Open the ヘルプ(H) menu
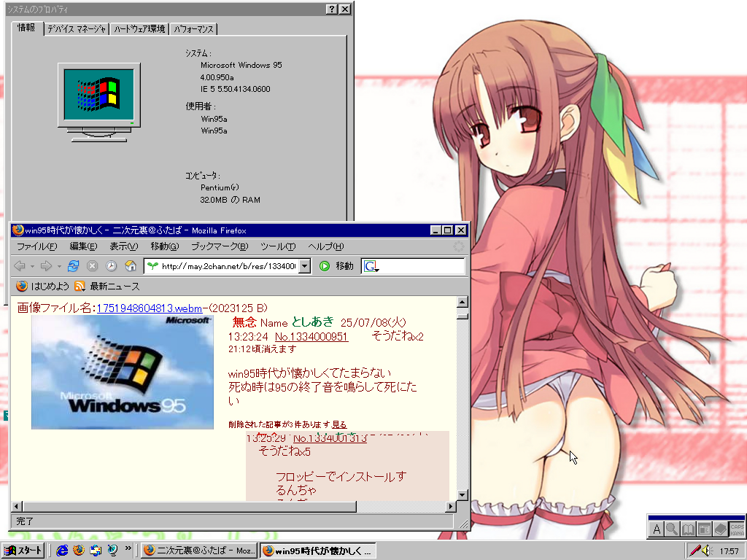747x560 pixels. point(325,246)
